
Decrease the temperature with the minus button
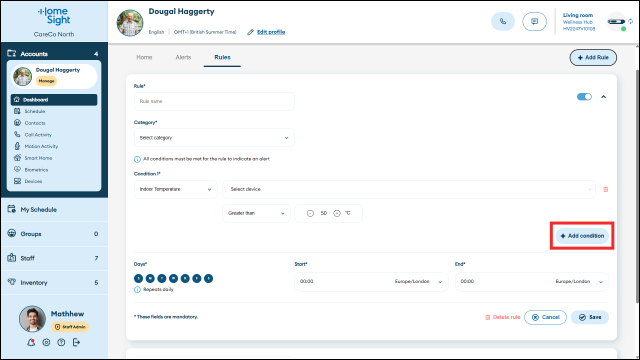point(310,213)
